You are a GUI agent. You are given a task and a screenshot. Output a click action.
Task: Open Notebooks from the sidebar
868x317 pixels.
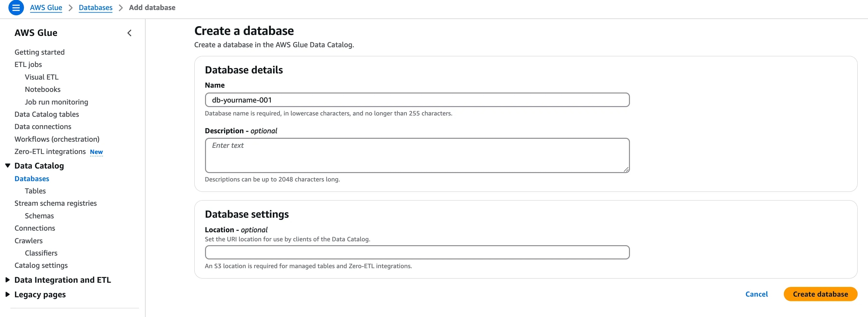(x=42, y=90)
